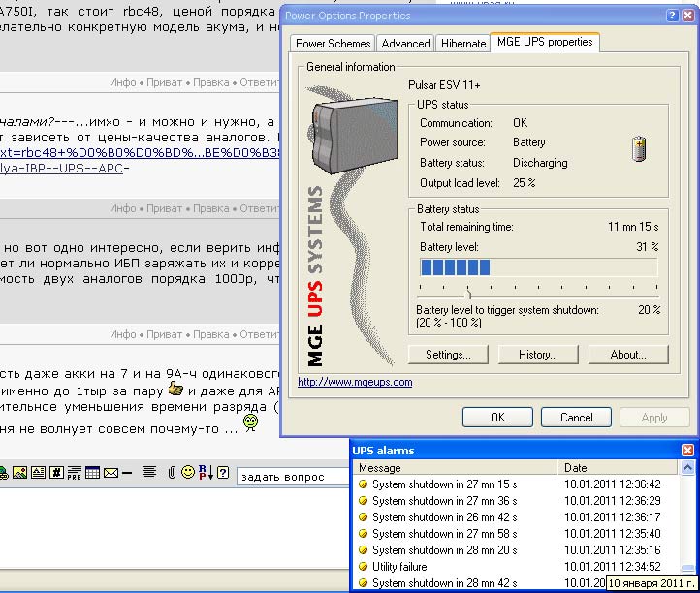Click the battery status icon
Image resolution: width=700 pixels, height=593 pixels.
(639, 148)
